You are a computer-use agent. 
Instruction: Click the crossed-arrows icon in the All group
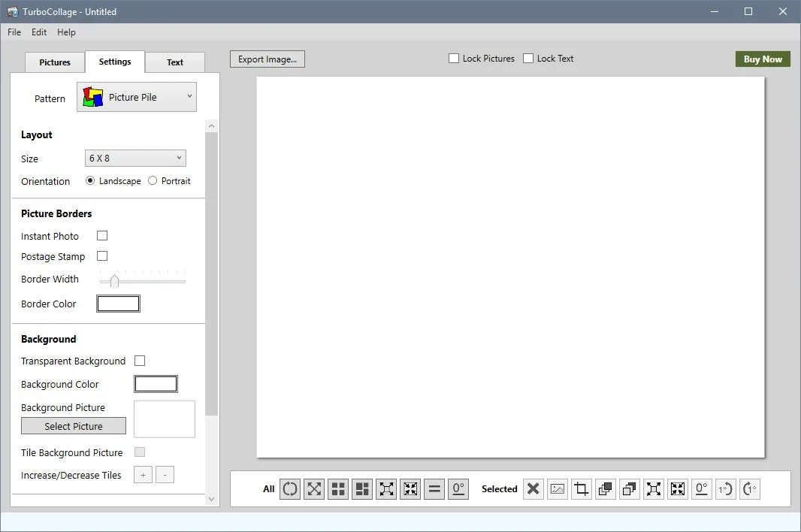coord(314,489)
